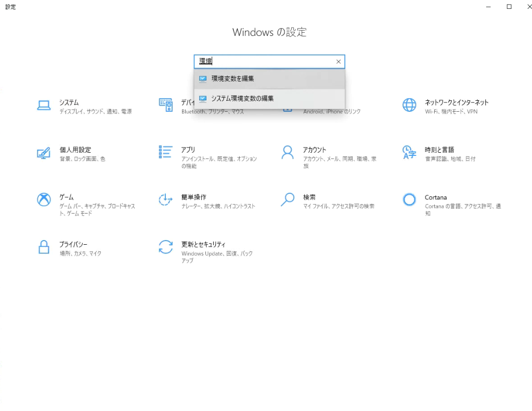Click the 背景、ロック画面、色 description
This screenshot has height=411, width=532.
(x=83, y=158)
